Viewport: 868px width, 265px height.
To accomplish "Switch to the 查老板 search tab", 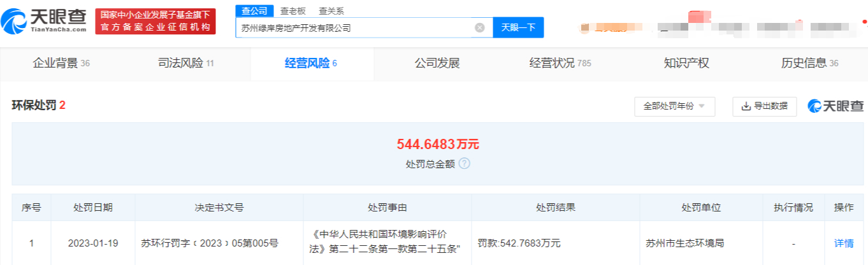I will click(x=293, y=11).
